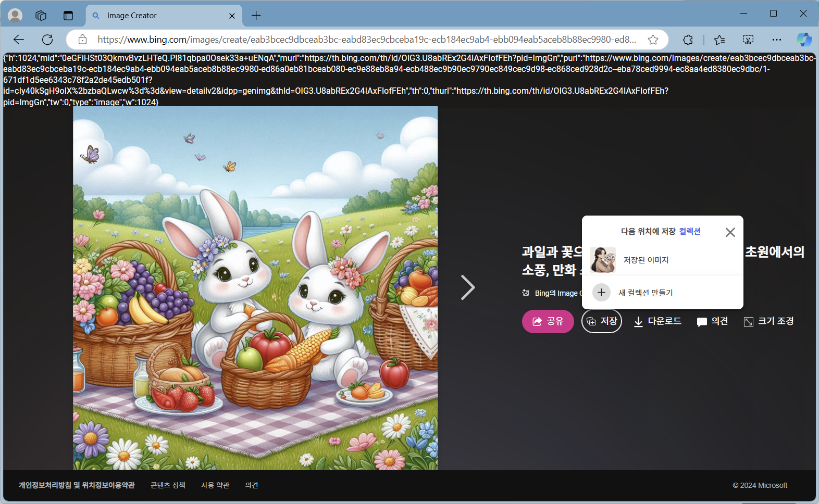Image resolution: width=819 pixels, height=504 pixels.
Task: Create new collection with 새 컬렉션 만들기
Action: tap(663, 293)
